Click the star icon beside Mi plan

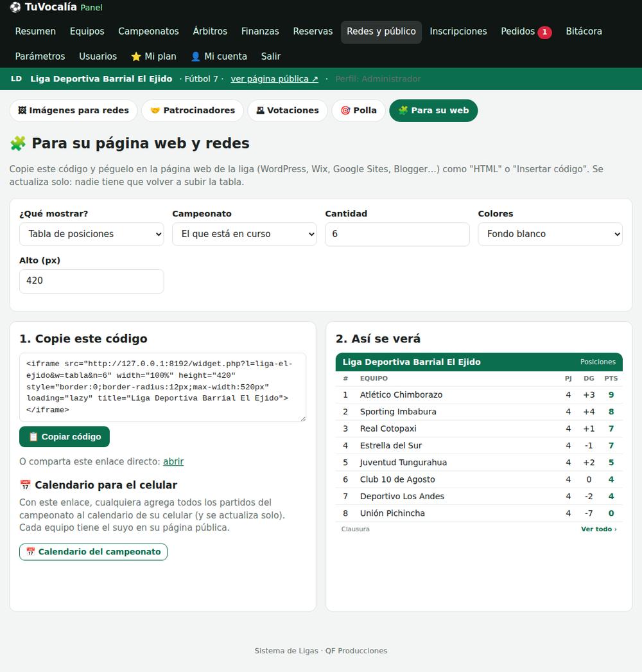(x=136, y=57)
